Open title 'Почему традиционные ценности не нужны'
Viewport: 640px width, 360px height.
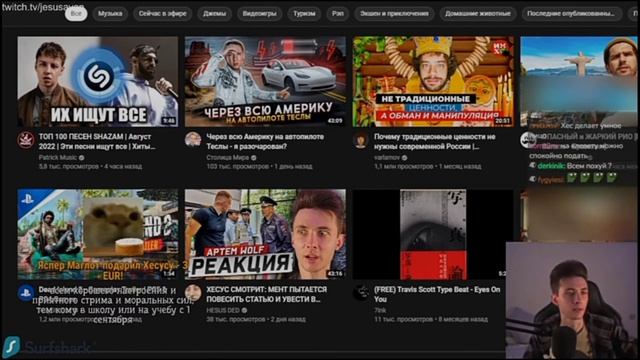(x=435, y=141)
